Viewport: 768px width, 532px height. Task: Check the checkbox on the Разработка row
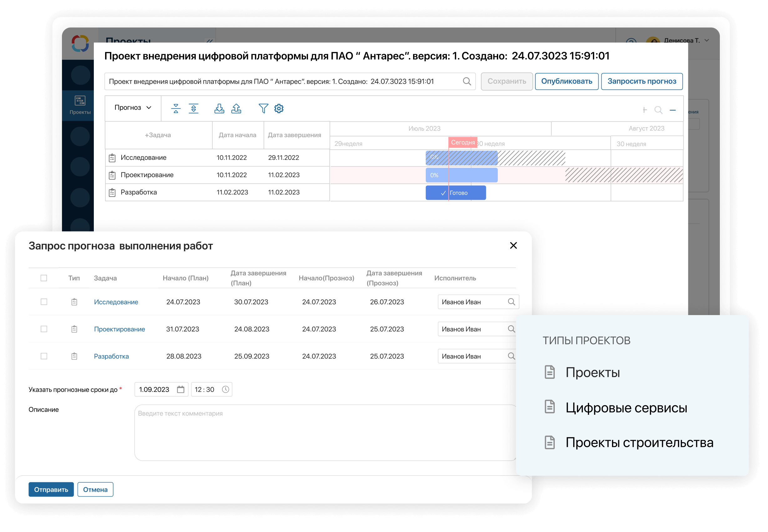[x=44, y=356]
